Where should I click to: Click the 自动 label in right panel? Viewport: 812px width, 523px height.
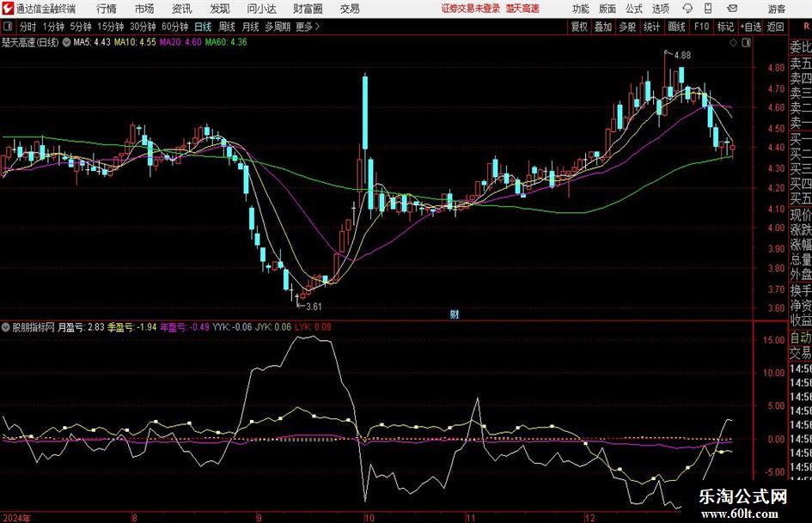pos(801,338)
